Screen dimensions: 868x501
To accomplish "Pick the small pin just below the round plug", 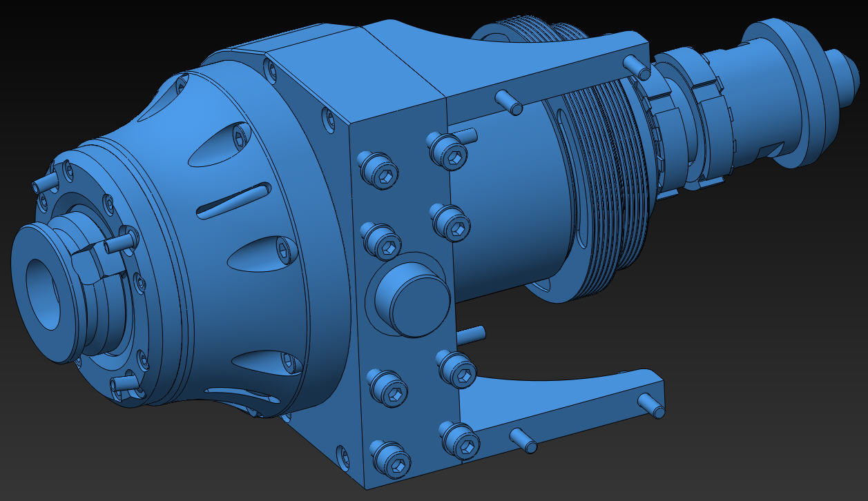I will click(x=470, y=333).
